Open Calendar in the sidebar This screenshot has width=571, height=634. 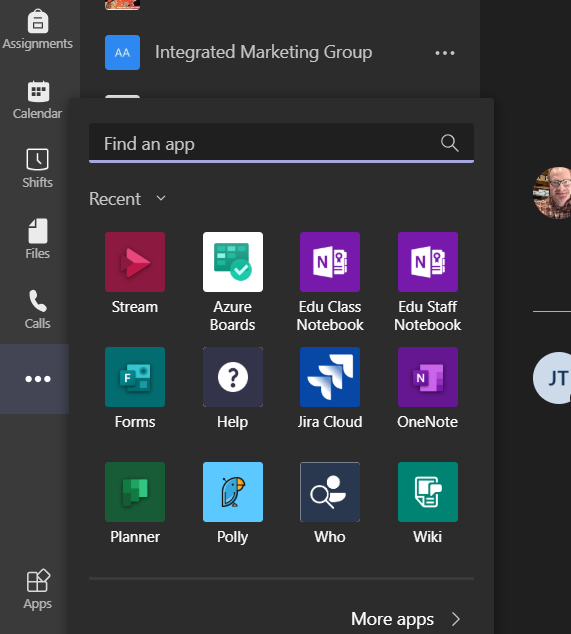38,100
